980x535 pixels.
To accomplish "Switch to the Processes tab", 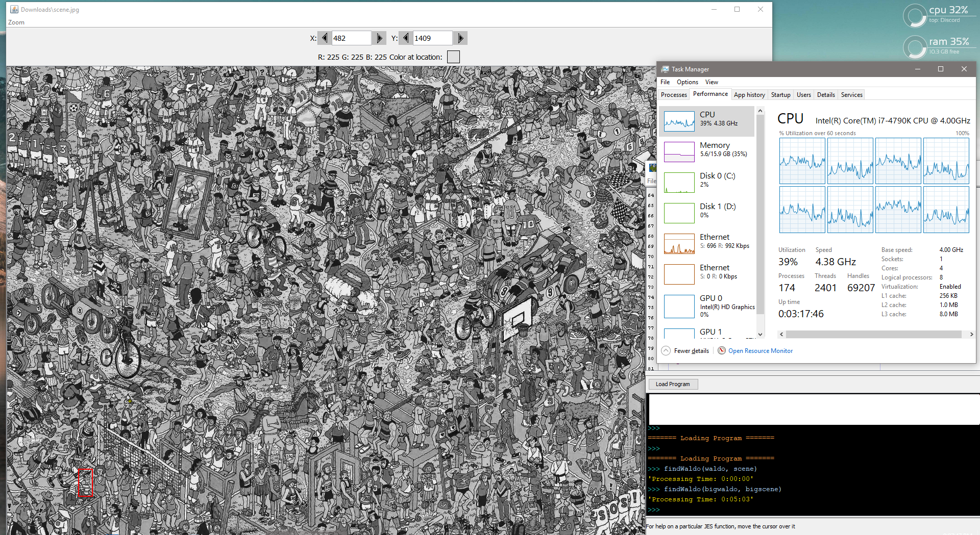I will (x=674, y=95).
